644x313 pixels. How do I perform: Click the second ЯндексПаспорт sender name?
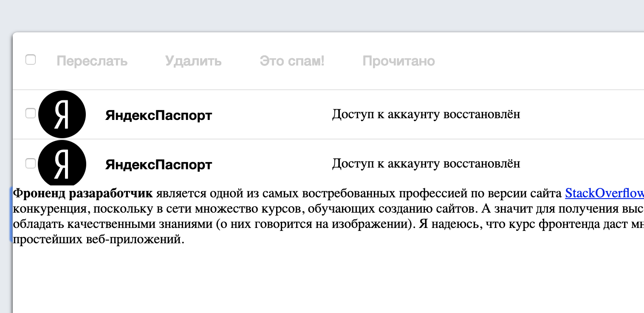point(158,164)
